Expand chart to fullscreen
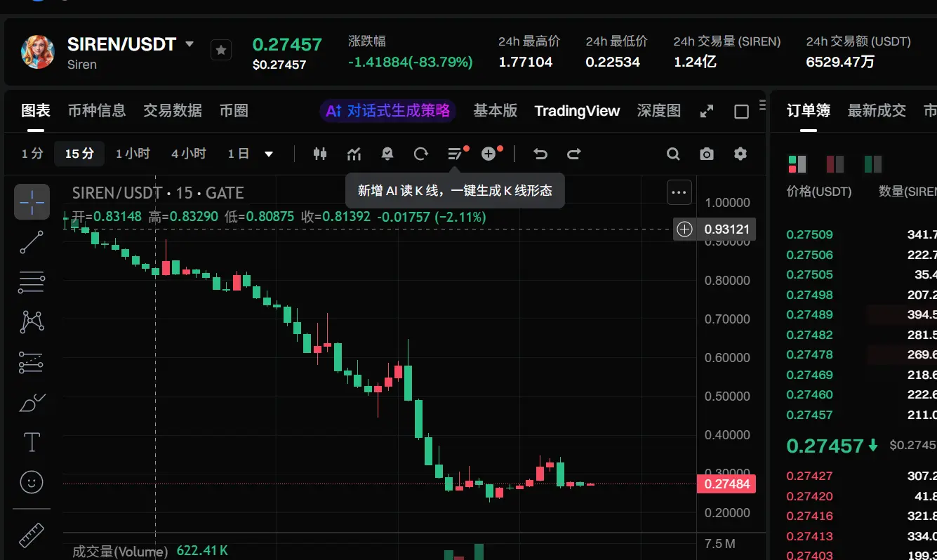 coord(707,111)
